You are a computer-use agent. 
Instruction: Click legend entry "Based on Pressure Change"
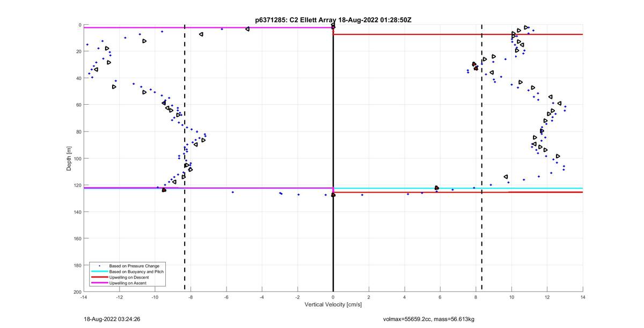(134, 266)
